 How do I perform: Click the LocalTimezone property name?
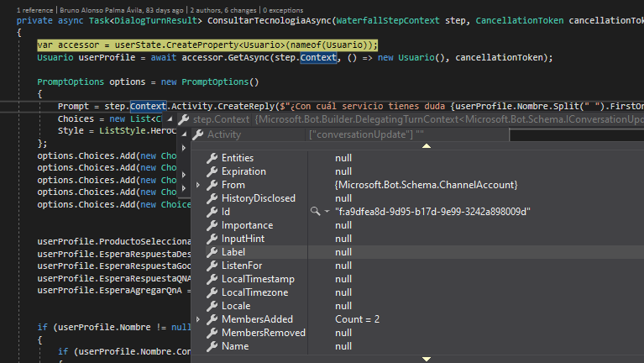pyautogui.click(x=255, y=292)
